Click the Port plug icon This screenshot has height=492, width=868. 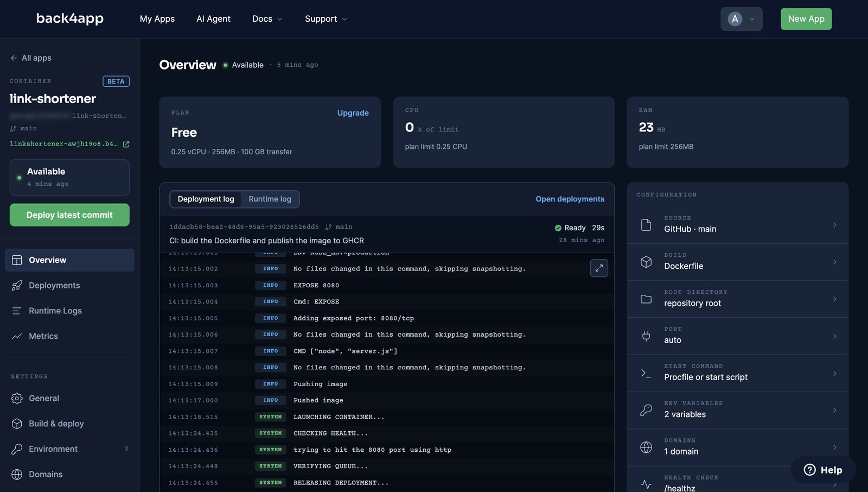point(646,336)
